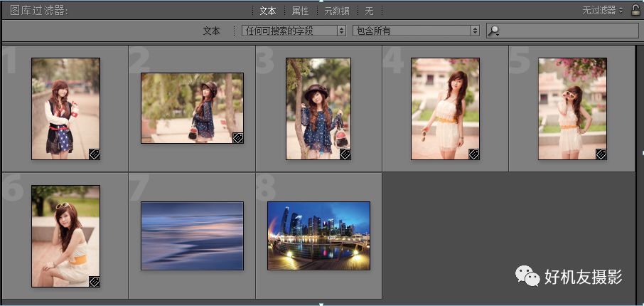Select photo 7 blurred seascape thumbnail

click(x=192, y=236)
